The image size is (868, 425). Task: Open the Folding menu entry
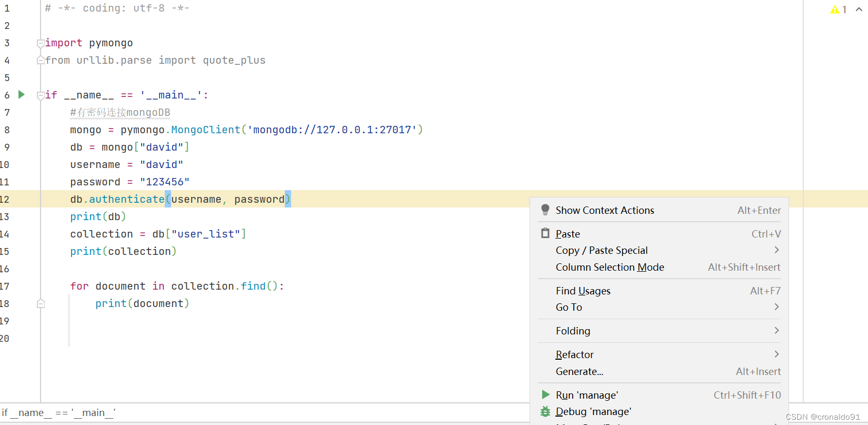click(659, 331)
